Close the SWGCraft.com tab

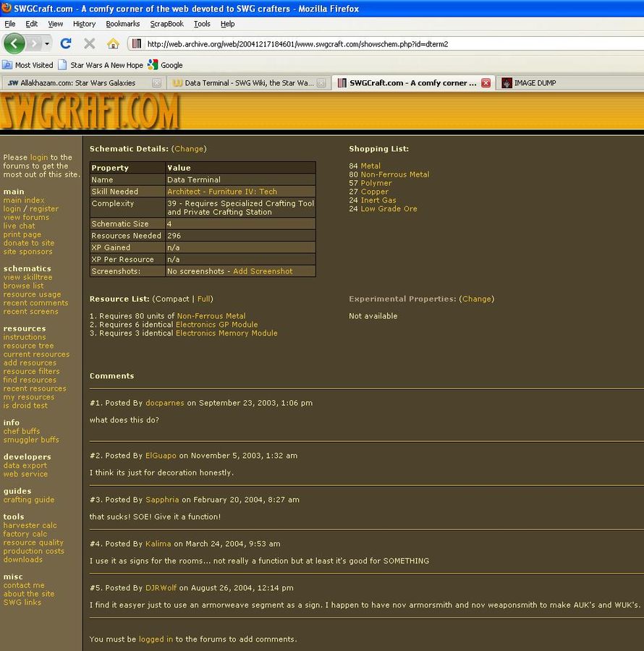(x=486, y=83)
